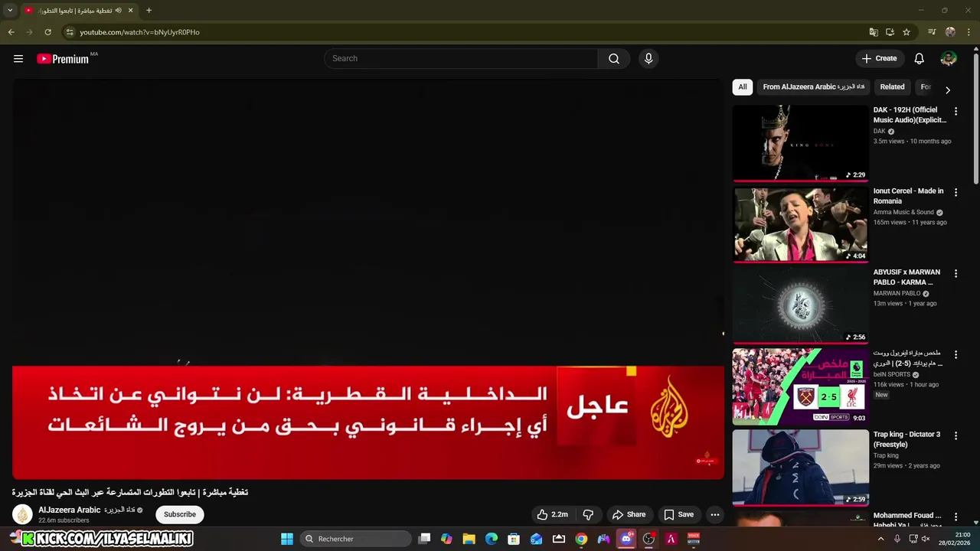Select From AlJazeera Arabic chip
980x551 pixels.
[x=813, y=86]
